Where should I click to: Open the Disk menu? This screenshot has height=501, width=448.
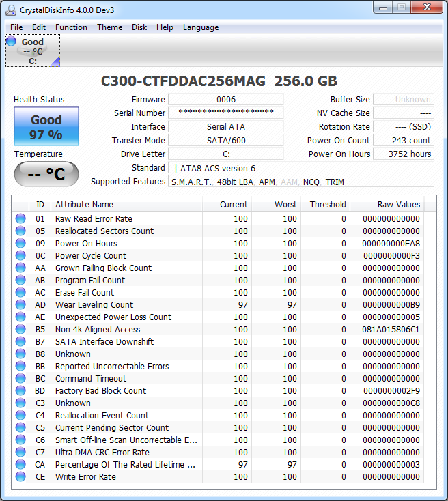coord(139,27)
